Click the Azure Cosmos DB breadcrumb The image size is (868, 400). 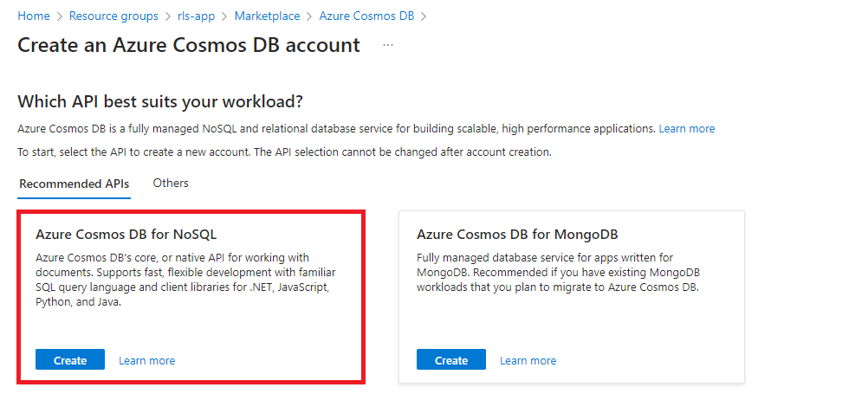[366, 16]
